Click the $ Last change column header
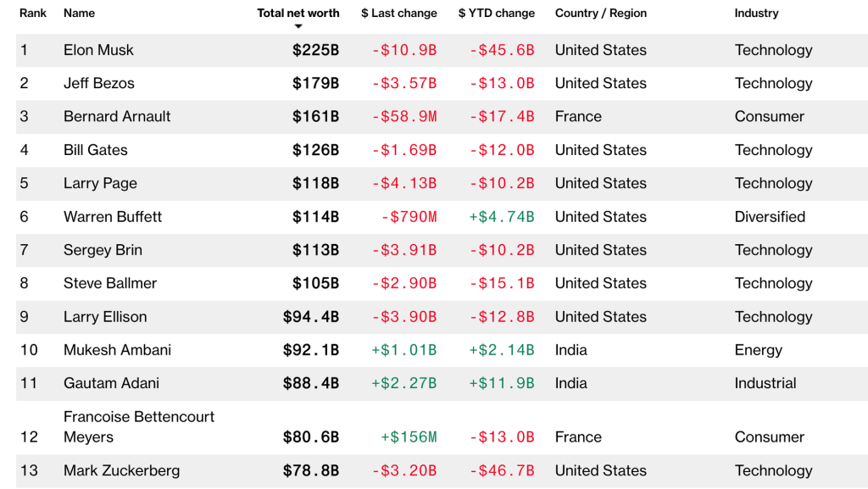This screenshot has height=489, width=868. coord(399,13)
